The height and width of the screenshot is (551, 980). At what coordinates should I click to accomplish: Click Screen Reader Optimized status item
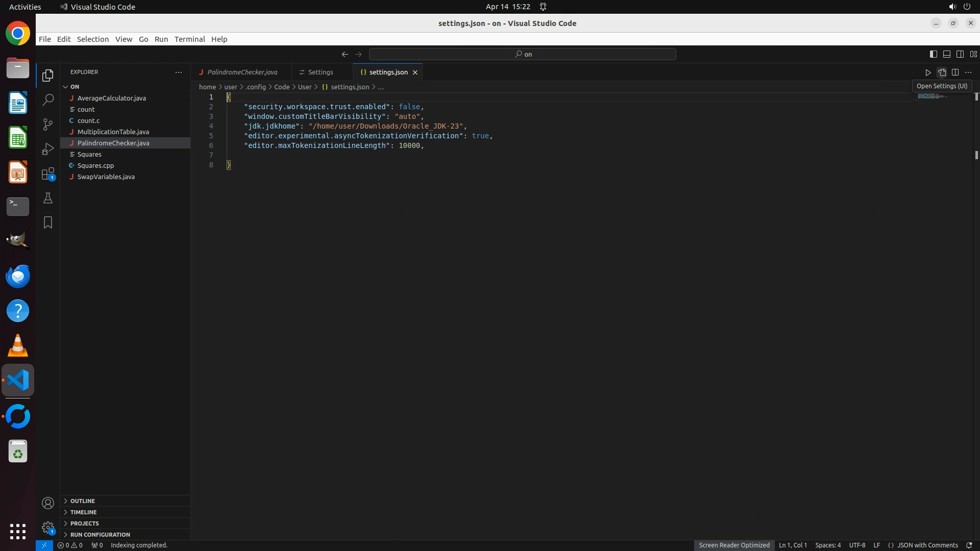tap(734, 545)
